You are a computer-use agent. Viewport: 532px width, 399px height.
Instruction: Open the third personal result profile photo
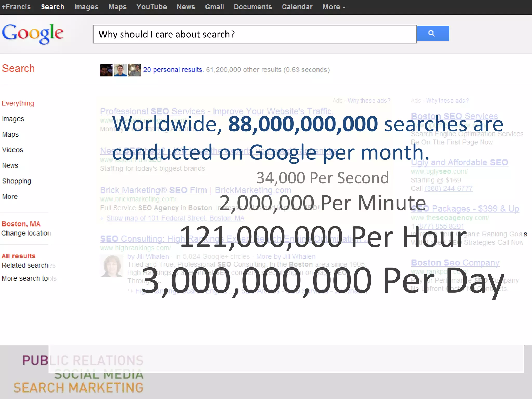coord(134,70)
